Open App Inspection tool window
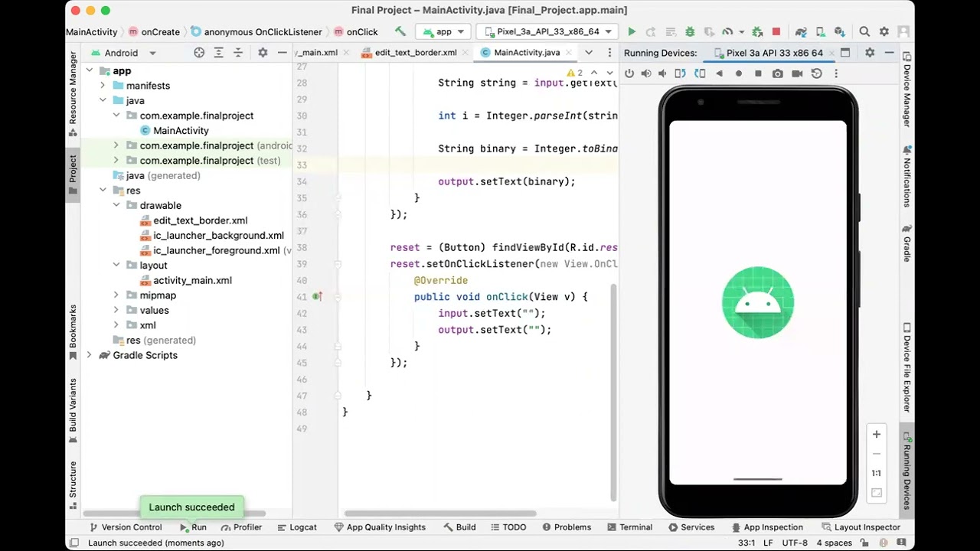This screenshot has height=551, width=980. [x=767, y=527]
